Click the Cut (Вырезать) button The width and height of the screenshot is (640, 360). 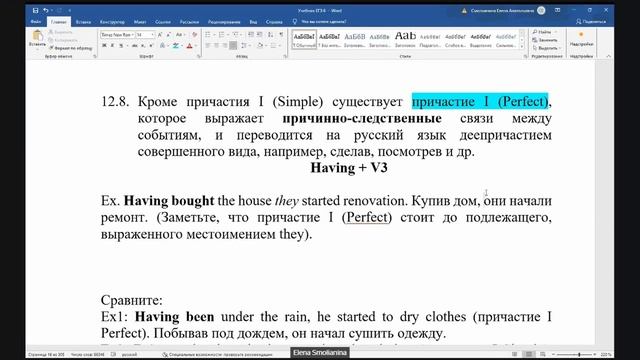click(60, 32)
